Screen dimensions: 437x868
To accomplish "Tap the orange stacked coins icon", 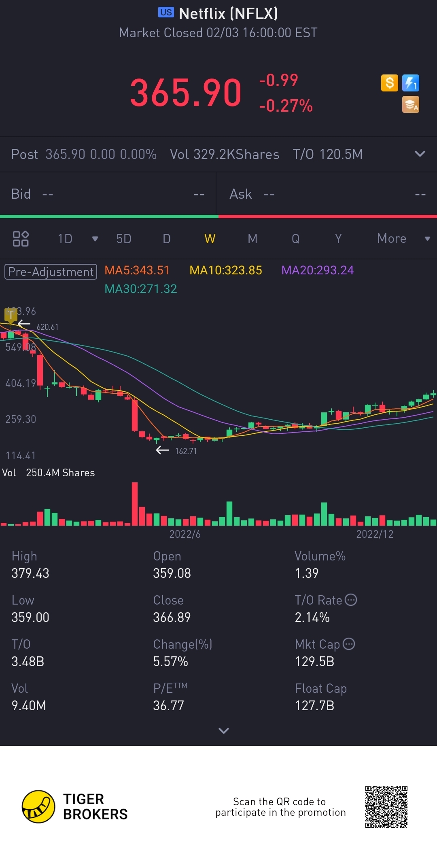I will (411, 104).
